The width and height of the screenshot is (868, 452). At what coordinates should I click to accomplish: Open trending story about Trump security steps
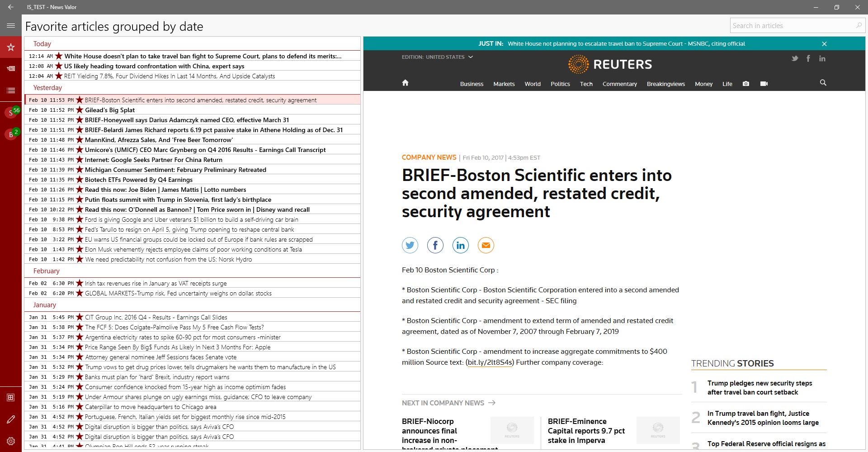coord(759,388)
